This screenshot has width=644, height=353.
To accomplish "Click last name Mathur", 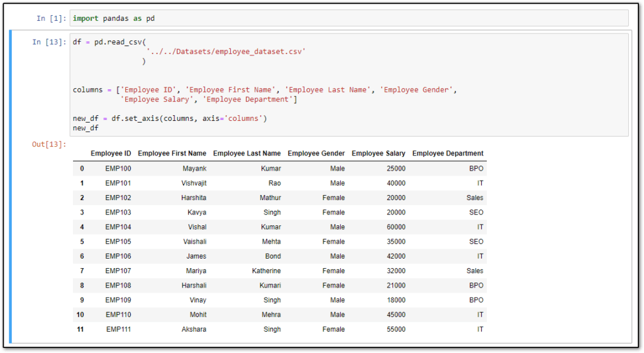I will coord(270,198).
